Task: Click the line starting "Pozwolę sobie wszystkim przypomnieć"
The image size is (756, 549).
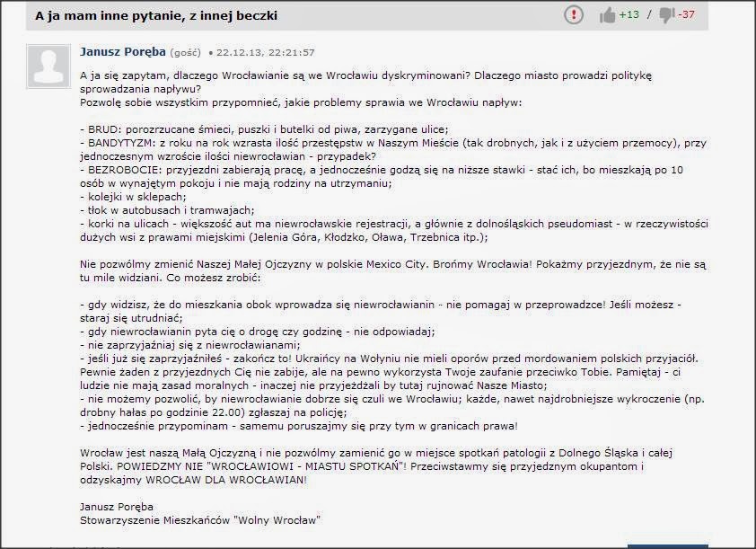Action: click(301, 102)
